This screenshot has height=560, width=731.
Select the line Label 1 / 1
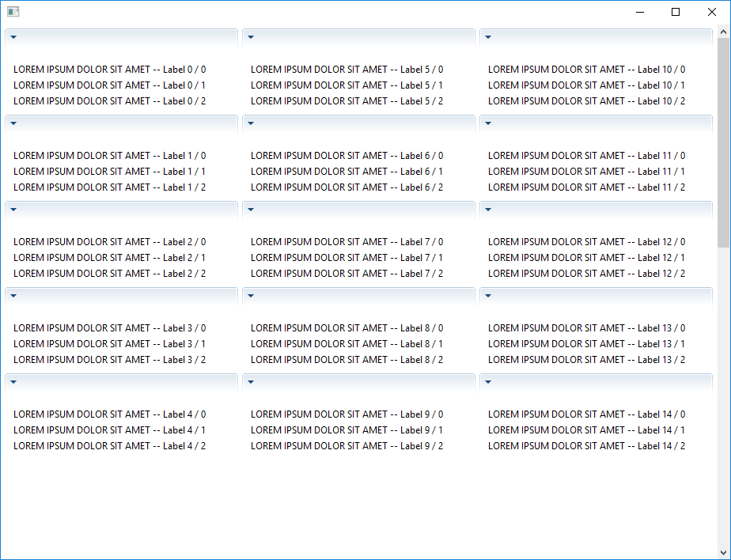click(109, 172)
